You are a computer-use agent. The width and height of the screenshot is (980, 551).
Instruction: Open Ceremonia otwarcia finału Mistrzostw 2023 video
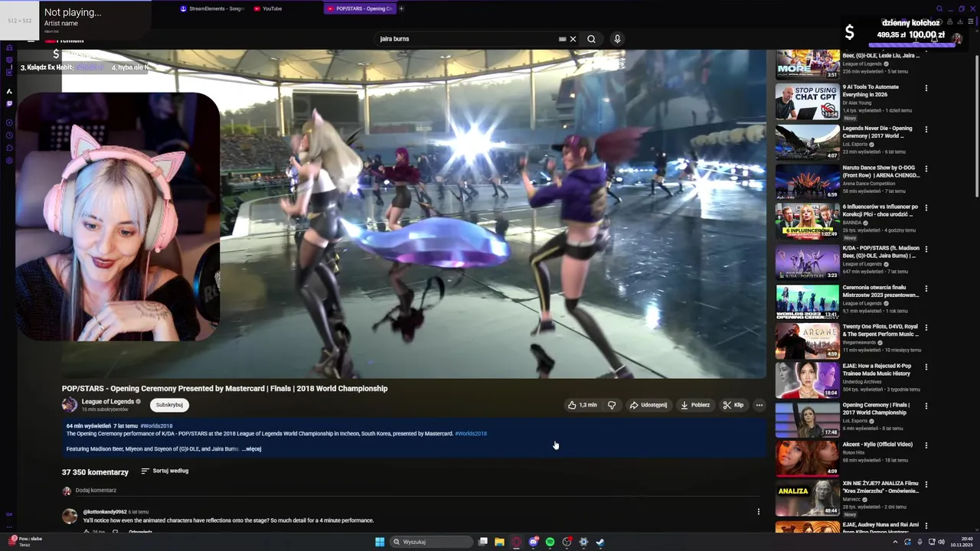(x=808, y=302)
